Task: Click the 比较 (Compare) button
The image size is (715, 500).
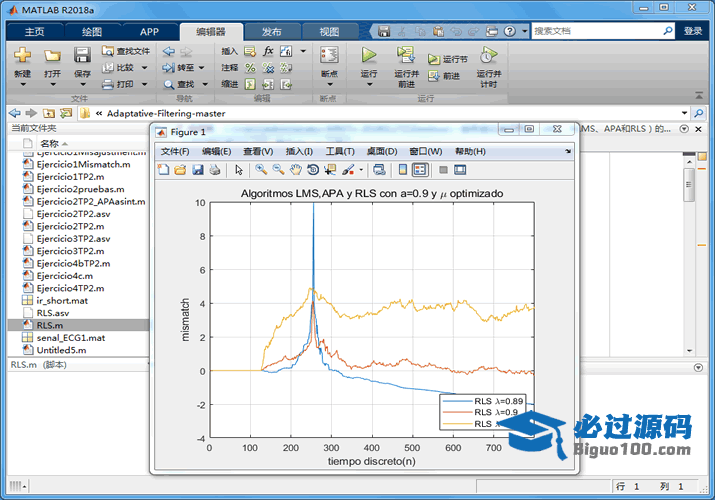Action: 119,67
